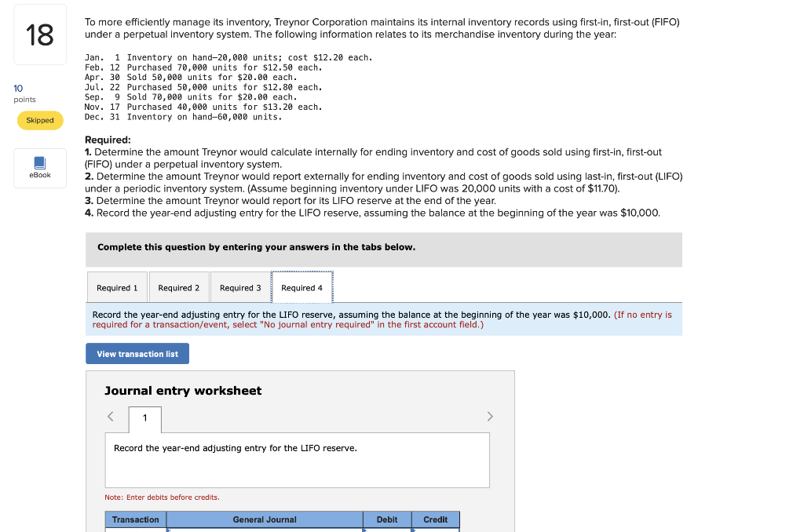Click the View transaction list button
Viewport: 804px width, 532px height.
[x=137, y=353]
